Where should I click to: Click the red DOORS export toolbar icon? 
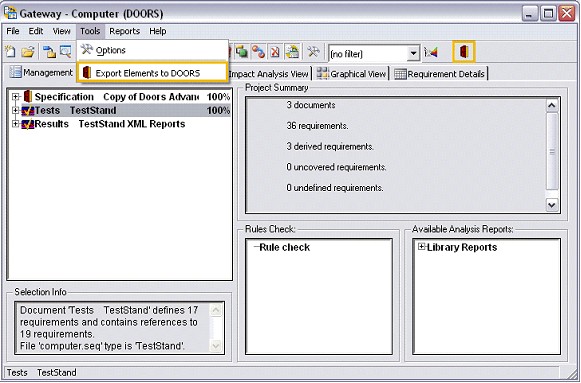464,51
